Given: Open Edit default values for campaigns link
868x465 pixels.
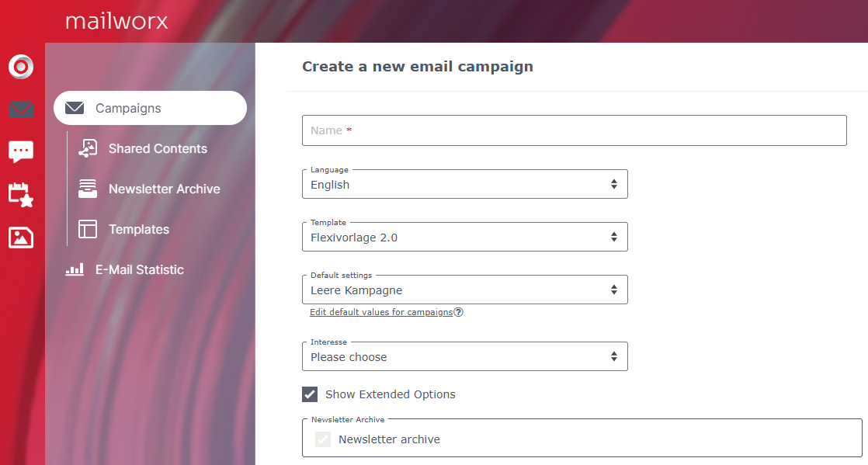Looking at the screenshot, I should (381, 312).
